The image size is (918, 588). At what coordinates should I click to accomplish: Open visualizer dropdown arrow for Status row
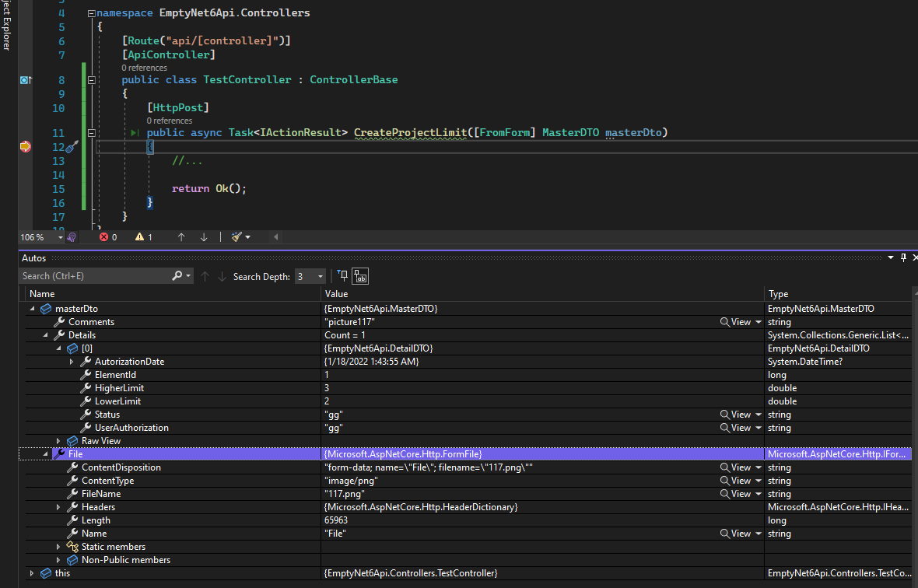[x=759, y=415]
